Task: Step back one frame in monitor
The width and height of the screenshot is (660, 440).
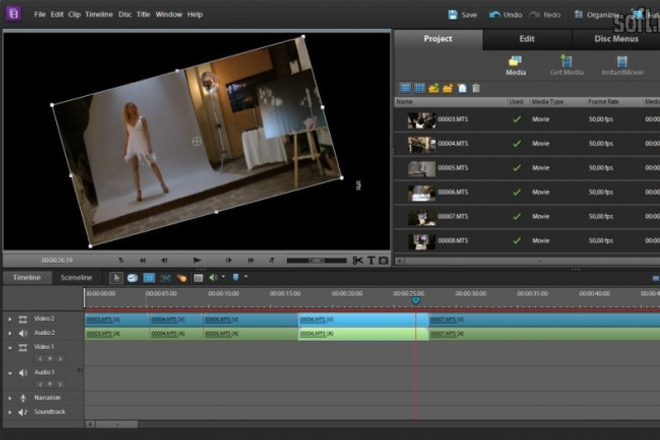Action: (165, 261)
